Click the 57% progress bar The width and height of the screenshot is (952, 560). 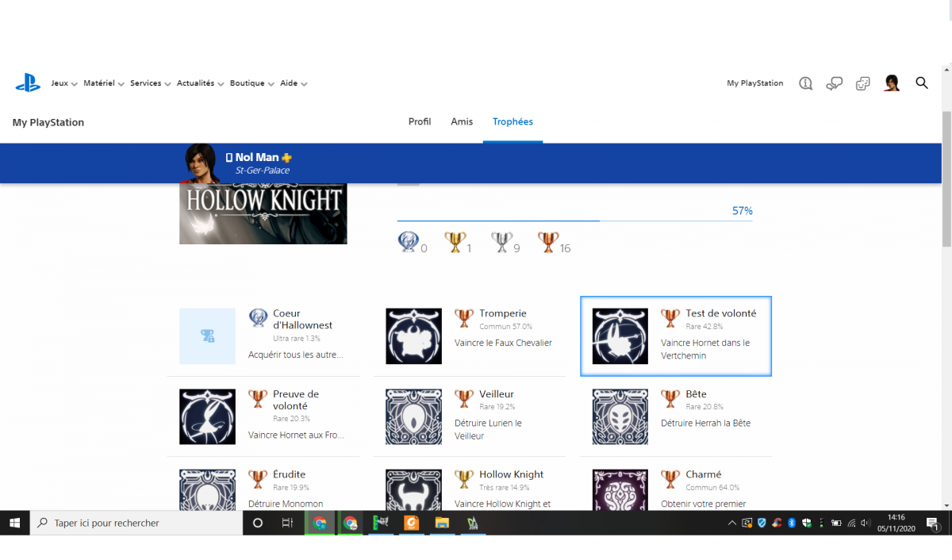[574, 221]
